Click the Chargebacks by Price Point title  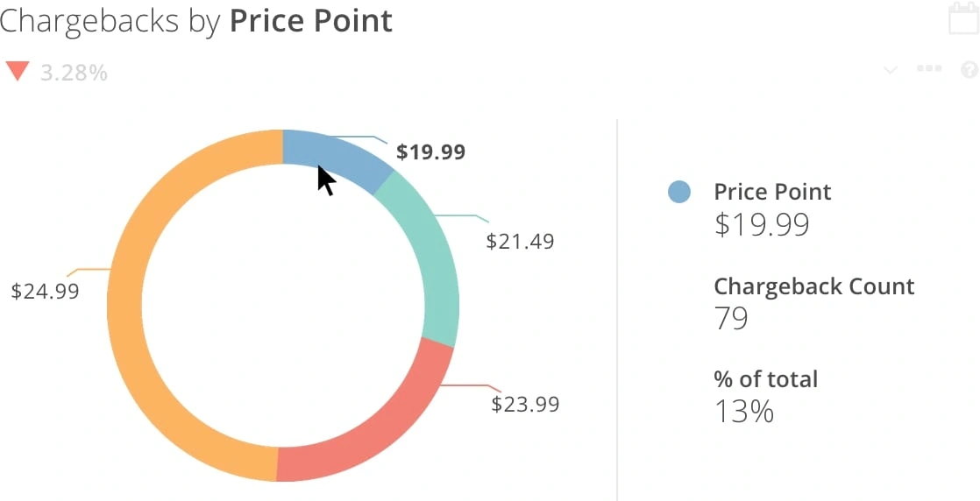[x=196, y=20]
